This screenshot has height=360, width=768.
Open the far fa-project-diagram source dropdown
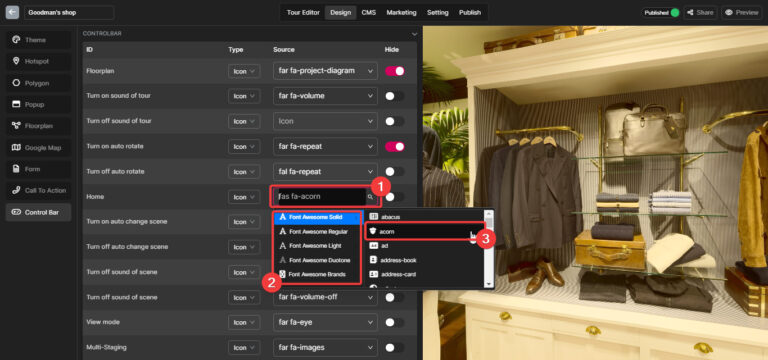tap(325, 71)
